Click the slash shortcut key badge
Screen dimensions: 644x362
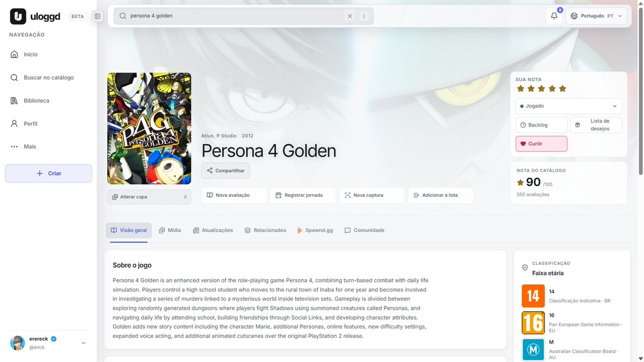point(364,16)
